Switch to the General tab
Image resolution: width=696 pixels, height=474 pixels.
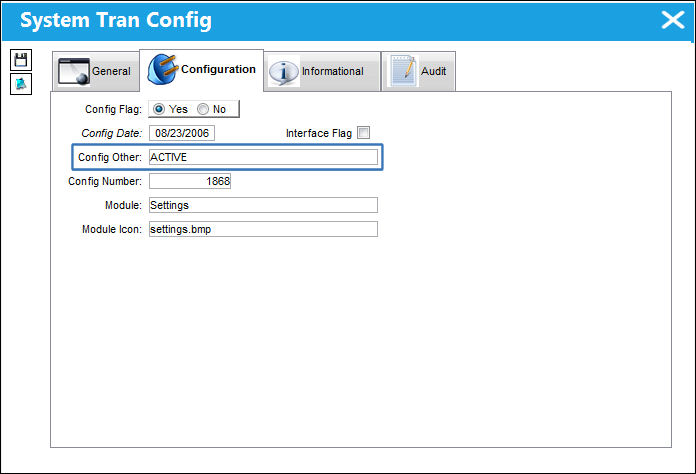pos(96,71)
